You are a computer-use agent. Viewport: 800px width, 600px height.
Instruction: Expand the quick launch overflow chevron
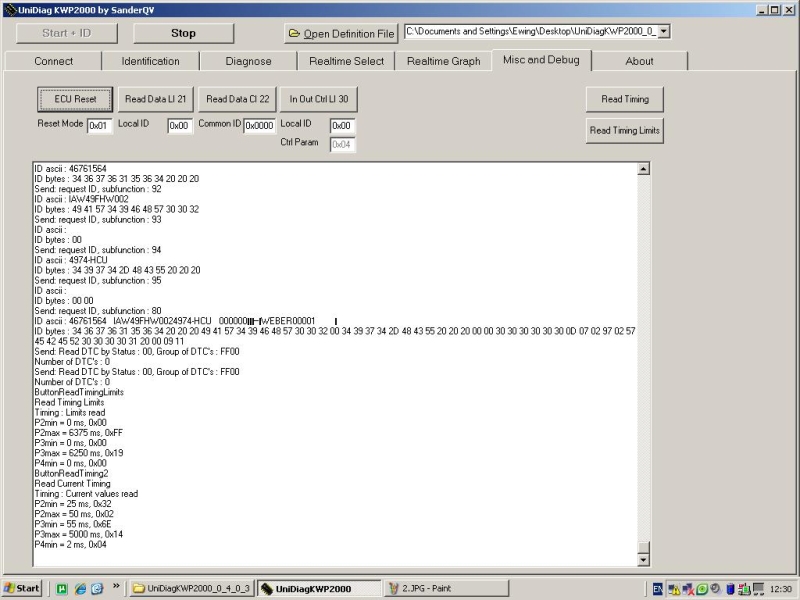tap(117, 587)
